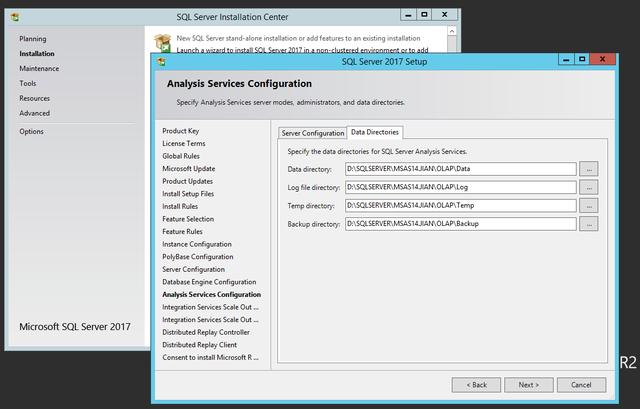Close the SQL Server Installation Center window
Image resolution: width=640 pixels, height=409 pixels.
click(444, 15)
